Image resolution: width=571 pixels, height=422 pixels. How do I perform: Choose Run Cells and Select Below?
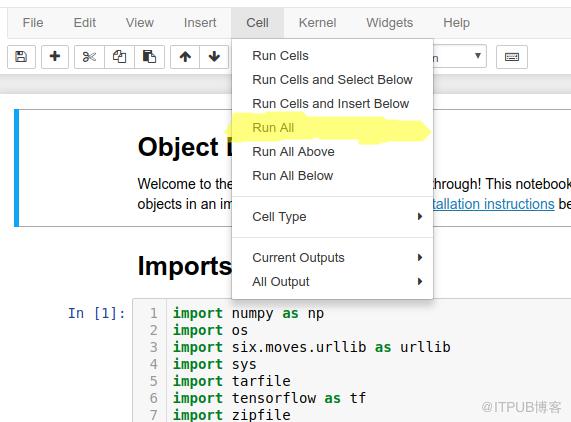(332, 80)
